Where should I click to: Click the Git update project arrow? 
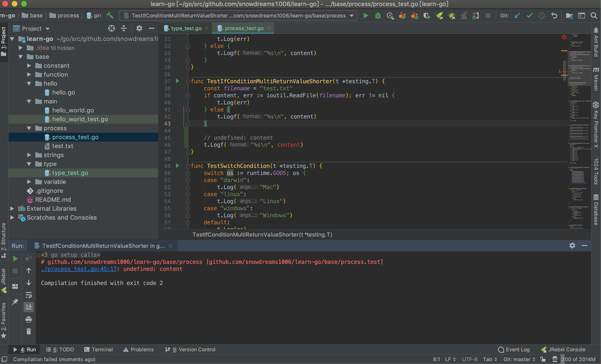click(x=517, y=16)
